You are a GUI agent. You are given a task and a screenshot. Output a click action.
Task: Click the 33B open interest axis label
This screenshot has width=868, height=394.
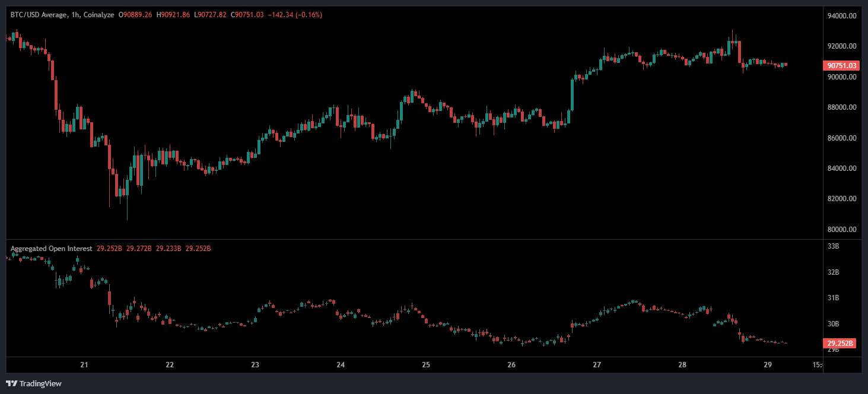point(832,246)
